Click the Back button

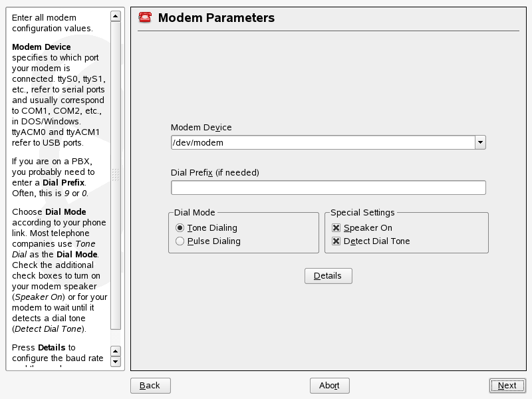point(150,385)
